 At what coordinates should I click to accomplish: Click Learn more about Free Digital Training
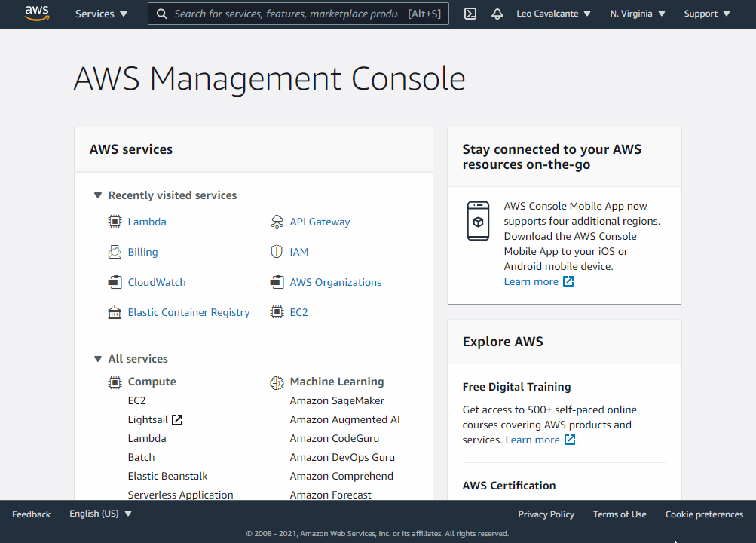pos(532,440)
